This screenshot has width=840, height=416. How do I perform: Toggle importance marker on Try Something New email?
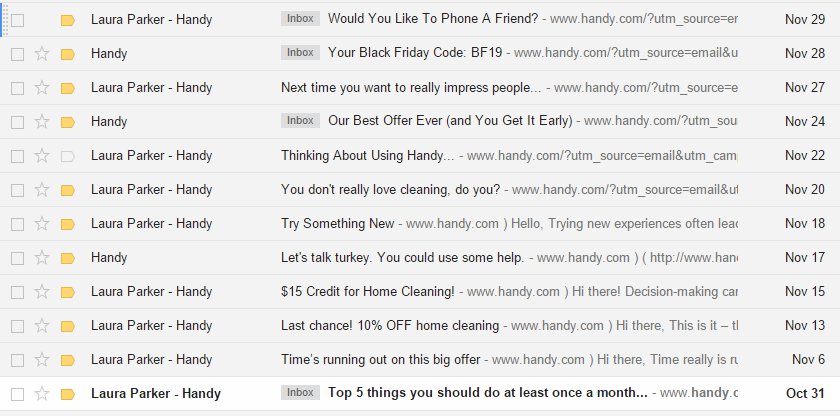click(68, 223)
